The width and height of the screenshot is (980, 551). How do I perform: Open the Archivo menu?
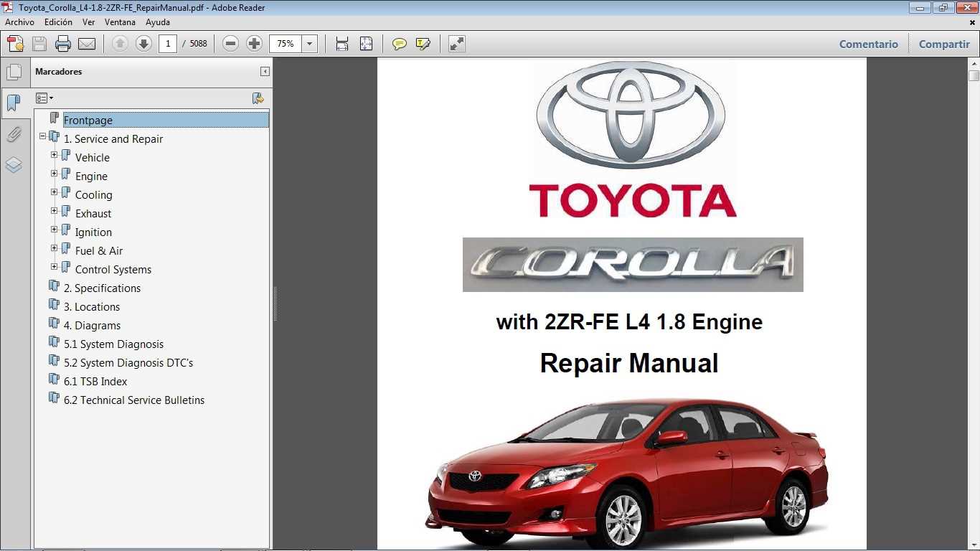(x=19, y=22)
